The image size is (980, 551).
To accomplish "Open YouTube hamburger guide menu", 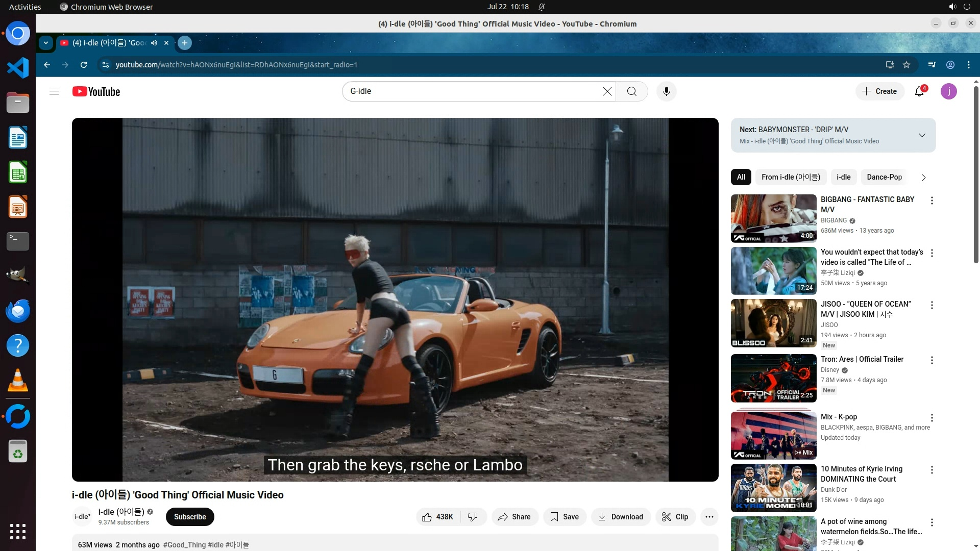I will tap(54, 91).
